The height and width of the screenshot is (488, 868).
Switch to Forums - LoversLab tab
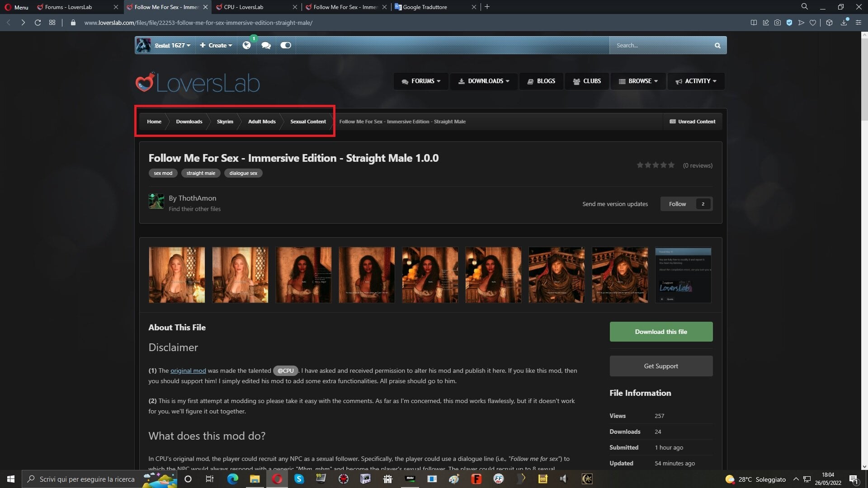tap(78, 7)
